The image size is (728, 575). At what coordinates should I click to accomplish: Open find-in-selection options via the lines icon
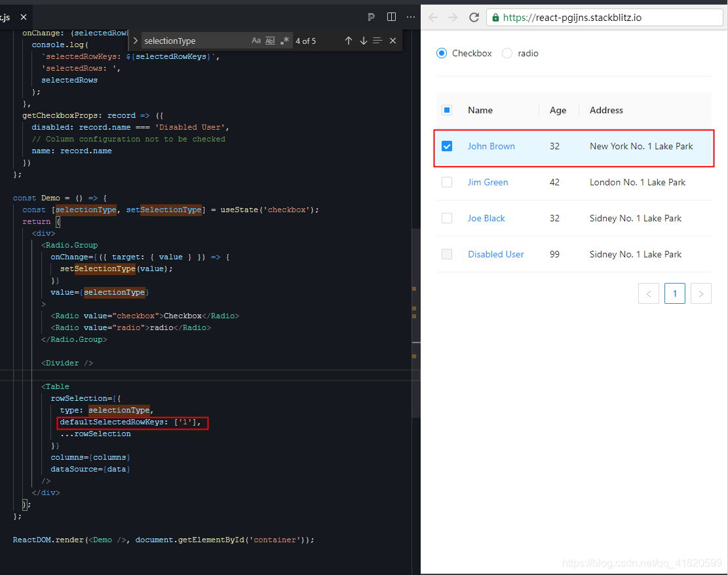pyautogui.click(x=377, y=40)
